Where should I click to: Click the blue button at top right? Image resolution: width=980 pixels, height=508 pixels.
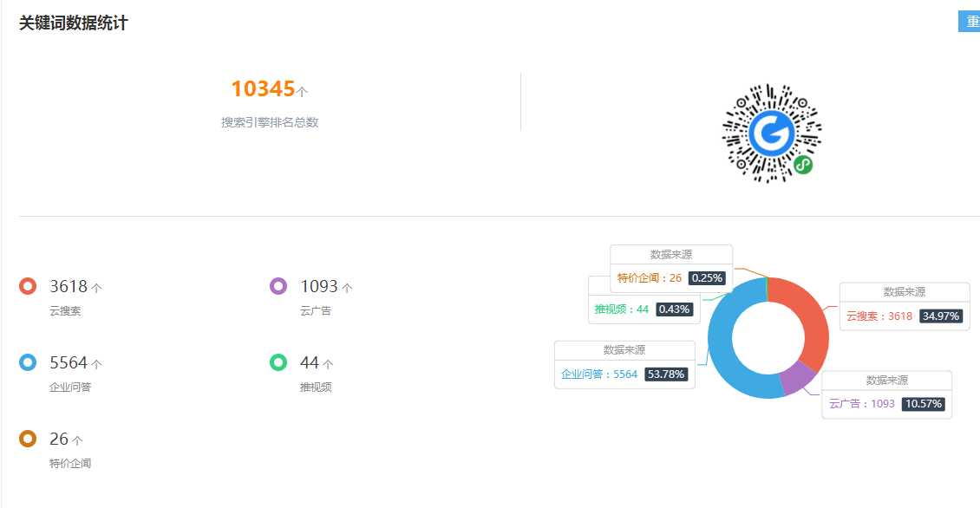pos(970,22)
